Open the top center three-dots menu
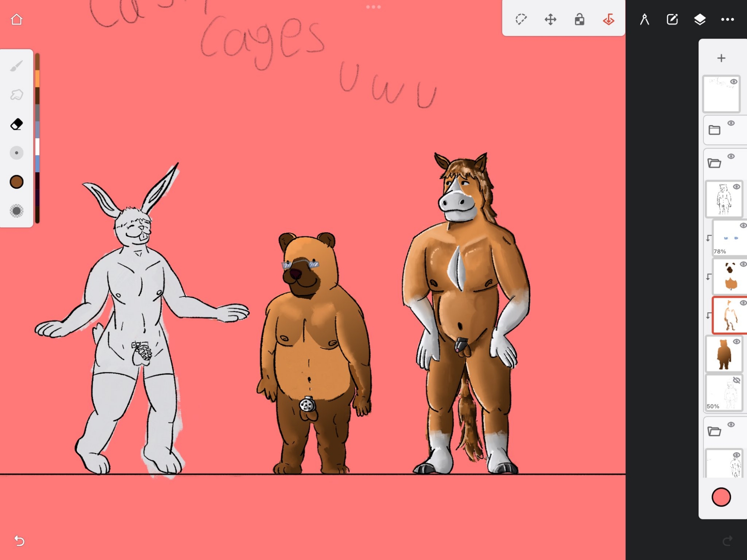The height and width of the screenshot is (560, 747). (x=373, y=7)
